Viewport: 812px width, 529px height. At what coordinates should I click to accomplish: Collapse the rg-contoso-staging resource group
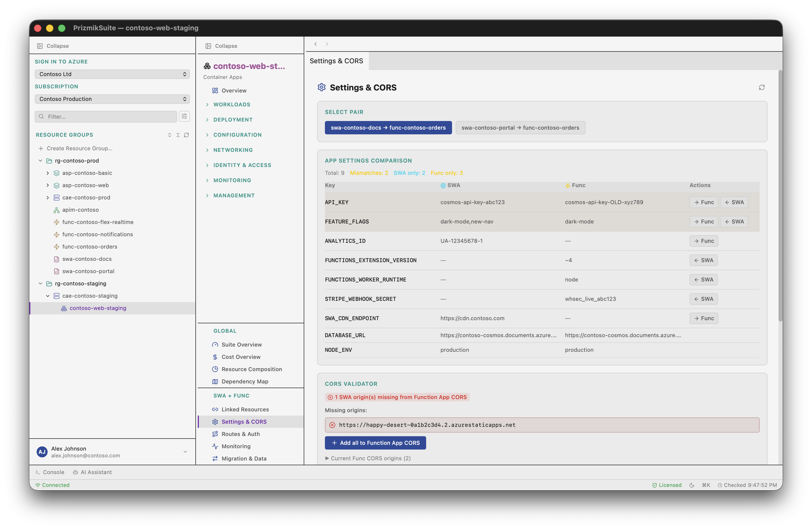click(40, 284)
